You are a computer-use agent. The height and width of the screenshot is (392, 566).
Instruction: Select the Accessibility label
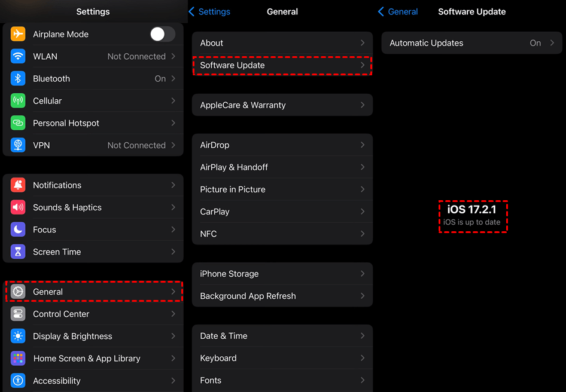pos(57,381)
